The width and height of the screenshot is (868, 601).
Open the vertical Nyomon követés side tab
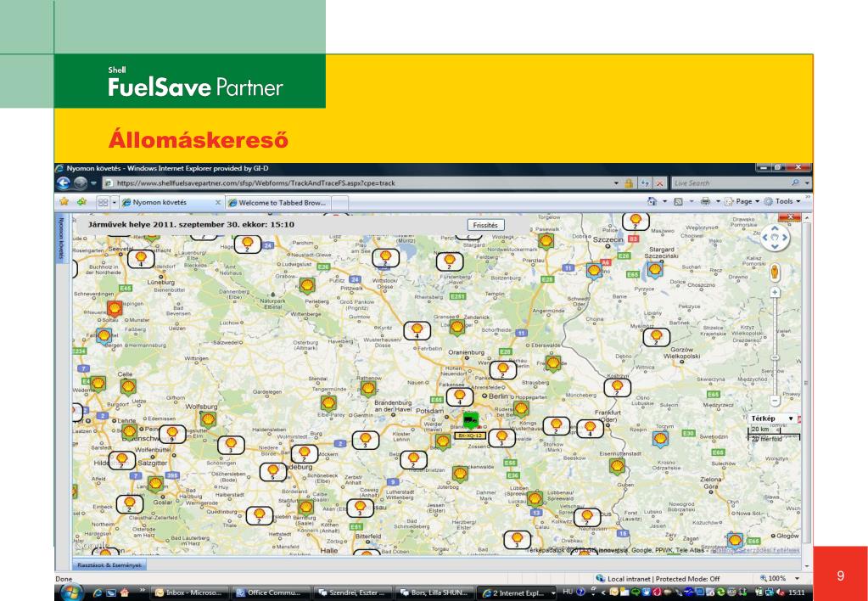click(61, 239)
